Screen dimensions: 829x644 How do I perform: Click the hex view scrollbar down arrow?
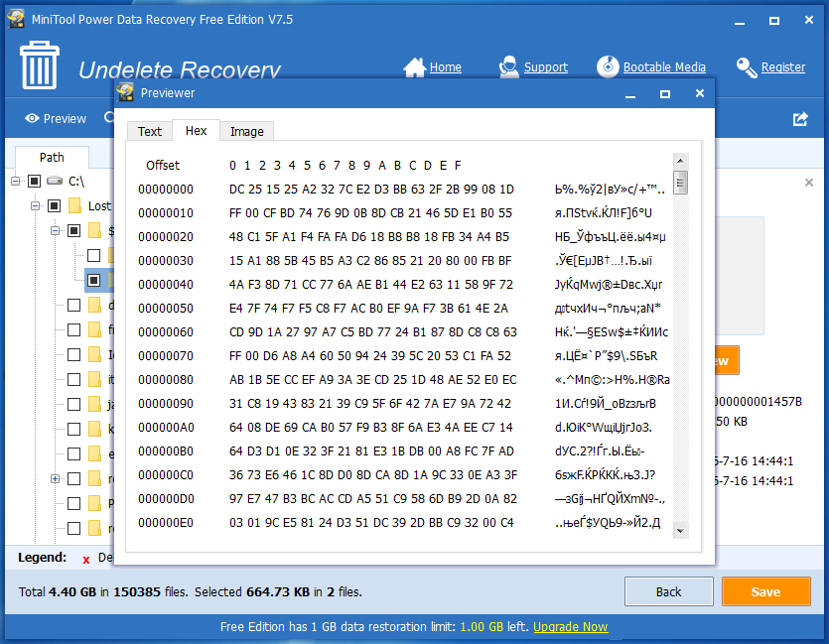(x=680, y=531)
